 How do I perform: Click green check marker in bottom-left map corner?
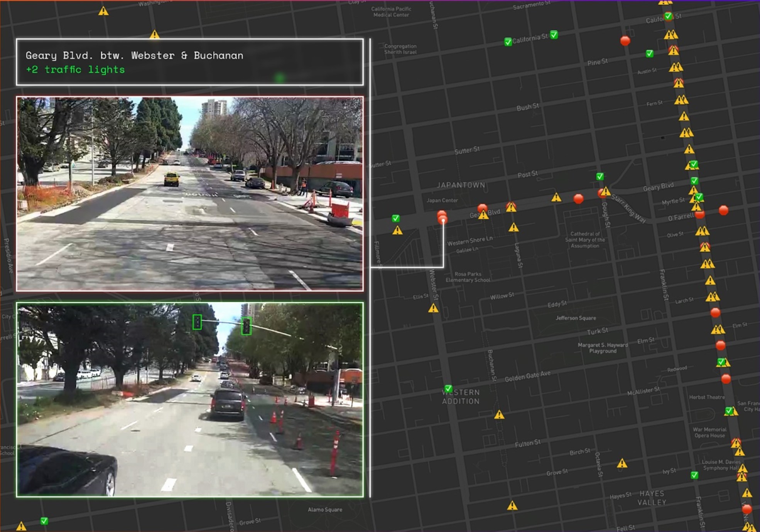pos(44,521)
